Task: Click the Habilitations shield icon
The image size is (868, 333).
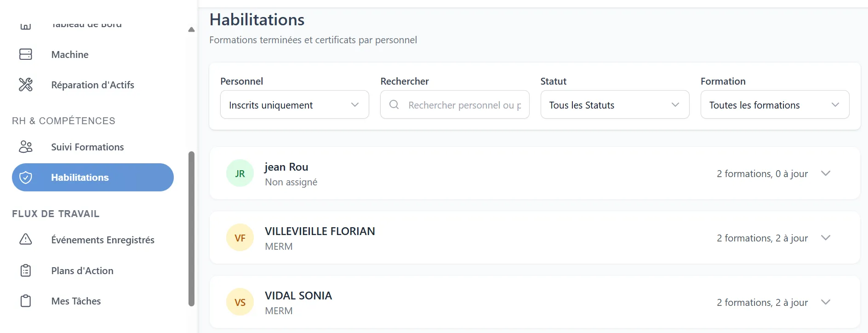Action: 26,178
